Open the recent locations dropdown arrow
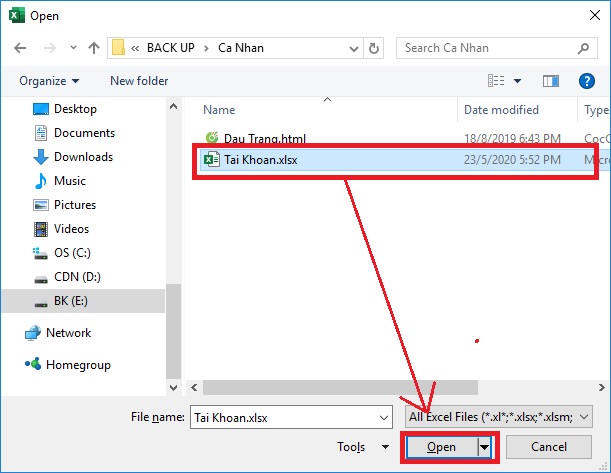The image size is (611, 473). [x=73, y=48]
